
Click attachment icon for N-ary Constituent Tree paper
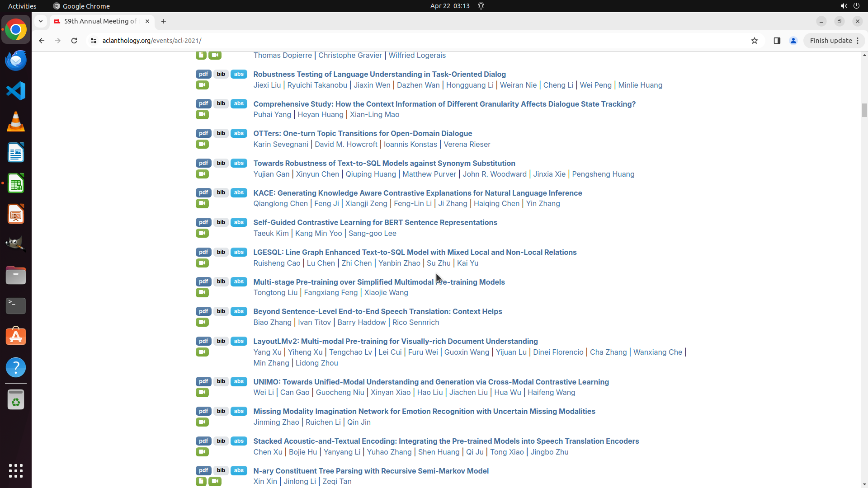pyautogui.click(x=201, y=481)
